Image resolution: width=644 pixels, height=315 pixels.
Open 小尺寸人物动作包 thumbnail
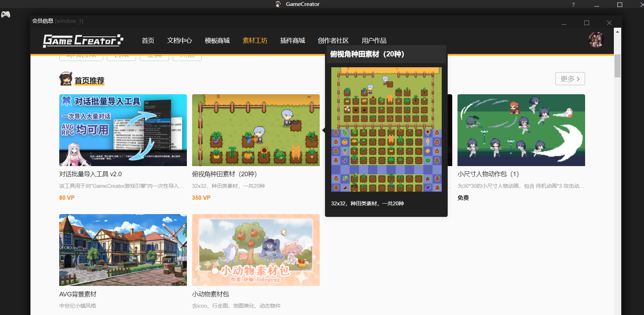click(521, 130)
